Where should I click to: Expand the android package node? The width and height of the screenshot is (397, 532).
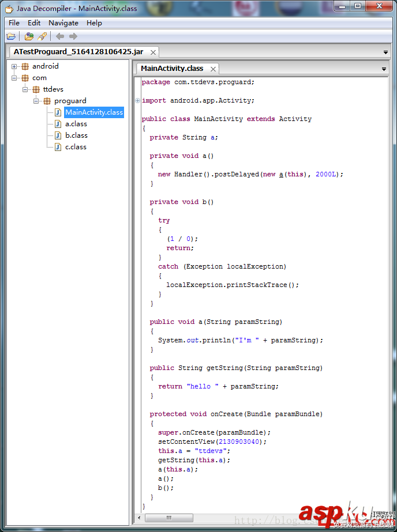(x=14, y=66)
